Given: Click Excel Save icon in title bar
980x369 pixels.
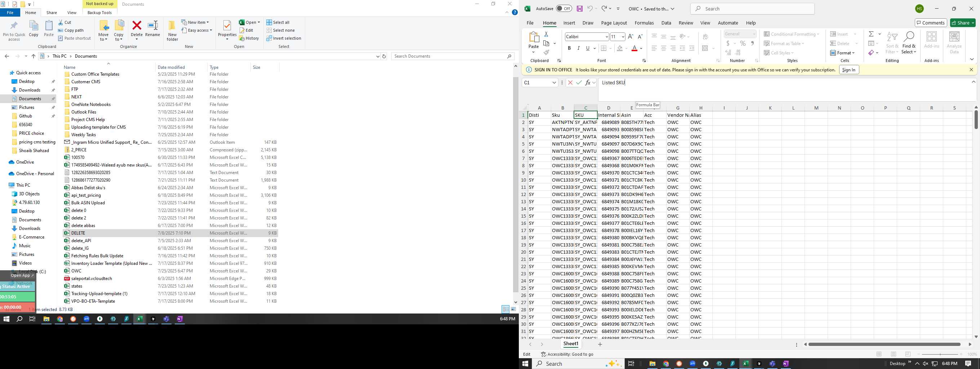Looking at the screenshot, I should pyautogui.click(x=579, y=9).
